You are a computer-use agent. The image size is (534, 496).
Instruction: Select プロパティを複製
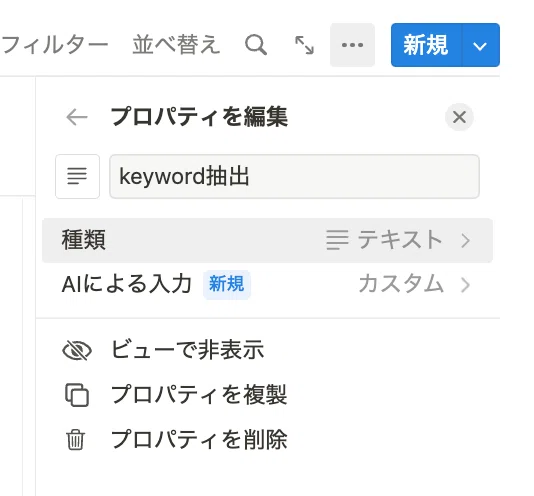(199, 395)
